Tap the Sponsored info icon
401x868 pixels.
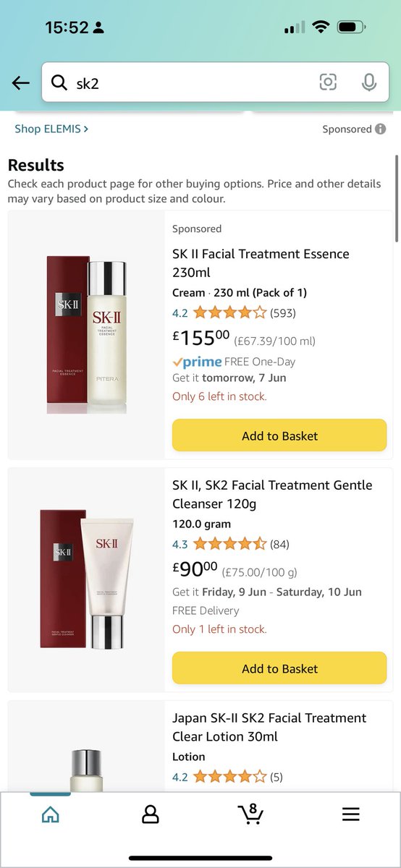tap(380, 129)
